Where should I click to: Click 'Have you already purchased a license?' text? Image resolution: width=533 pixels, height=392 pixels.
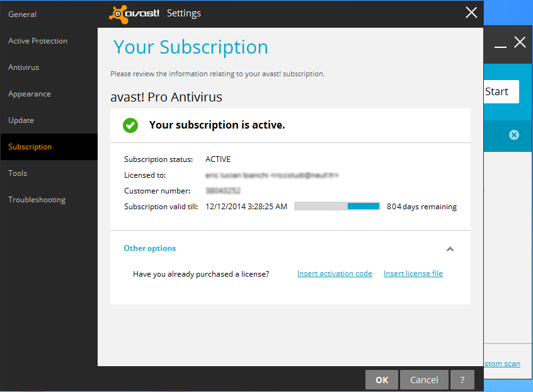(x=201, y=274)
